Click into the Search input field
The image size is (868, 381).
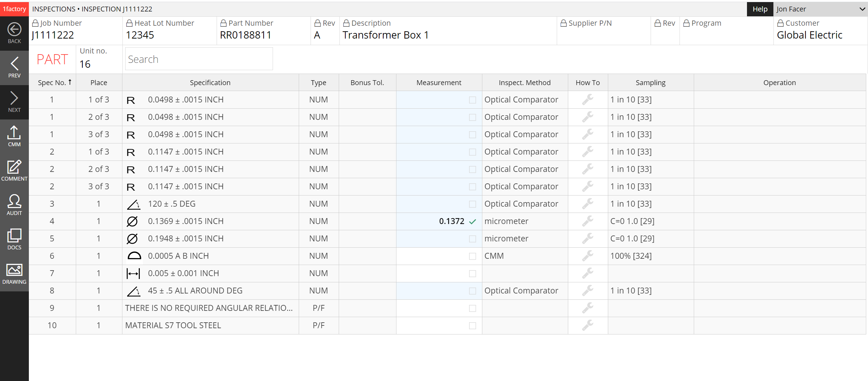click(199, 59)
